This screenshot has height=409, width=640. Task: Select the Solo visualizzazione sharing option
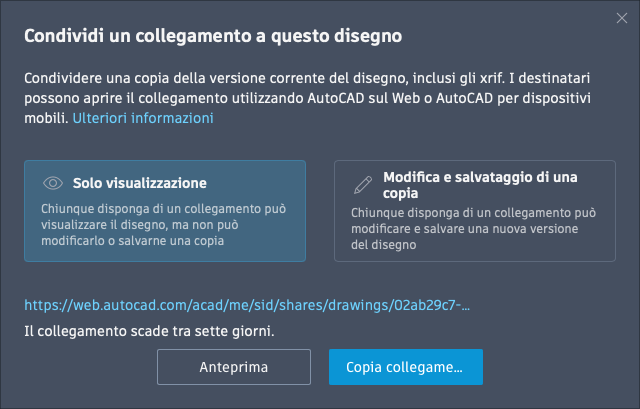coord(165,211)
